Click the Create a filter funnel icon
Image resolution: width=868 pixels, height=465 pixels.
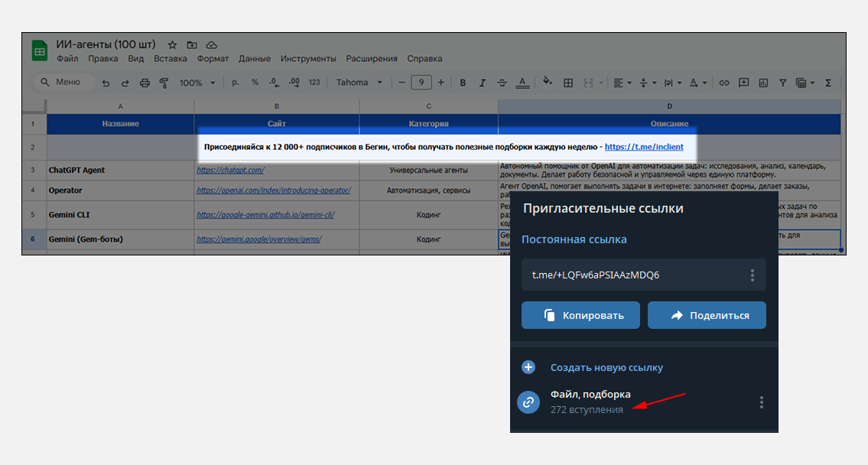(782, 83)
